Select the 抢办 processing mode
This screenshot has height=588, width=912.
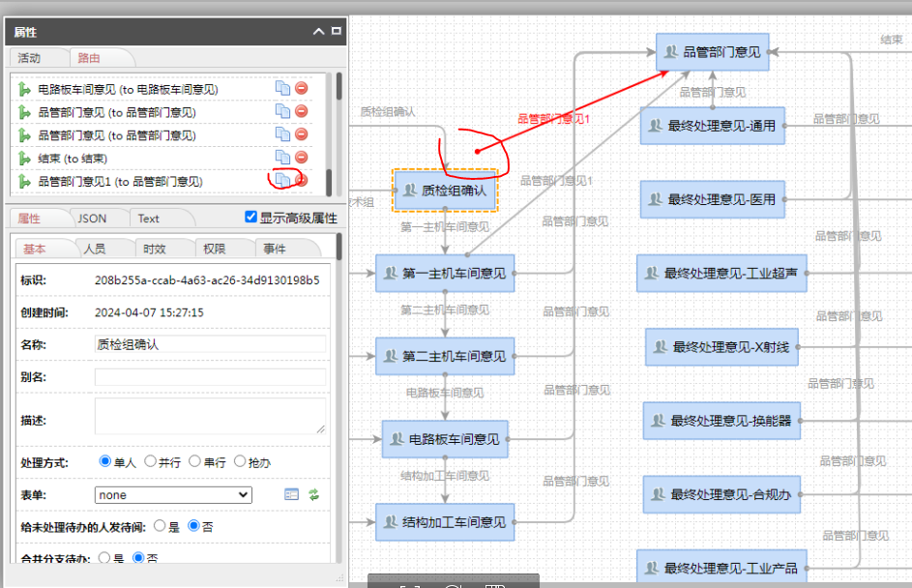click(240, 461)
